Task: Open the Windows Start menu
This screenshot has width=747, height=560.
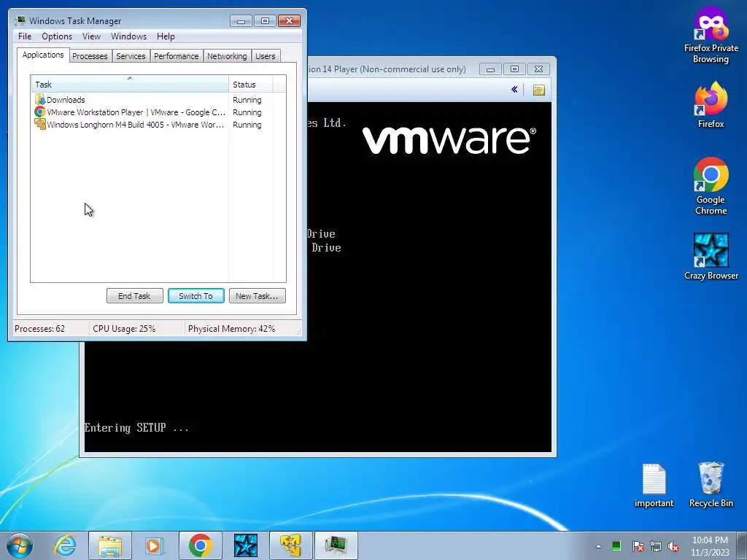Action: 19,545
